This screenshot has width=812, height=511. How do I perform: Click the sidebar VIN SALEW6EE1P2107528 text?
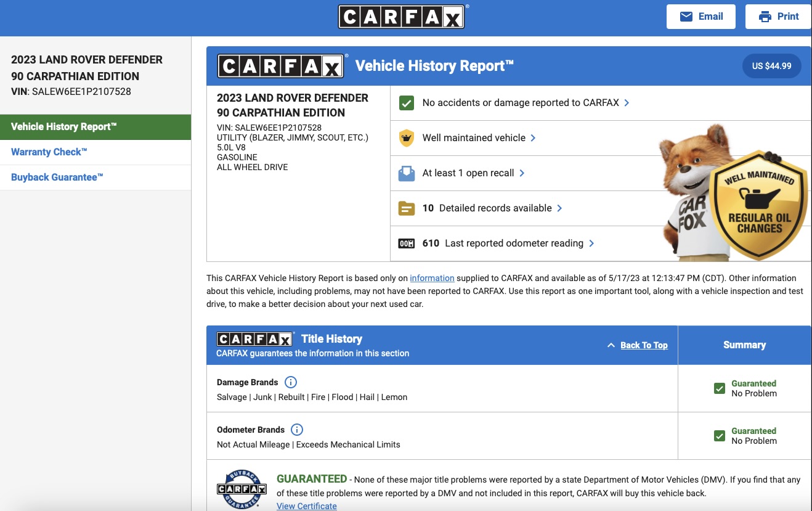click(x=71, y=92)
